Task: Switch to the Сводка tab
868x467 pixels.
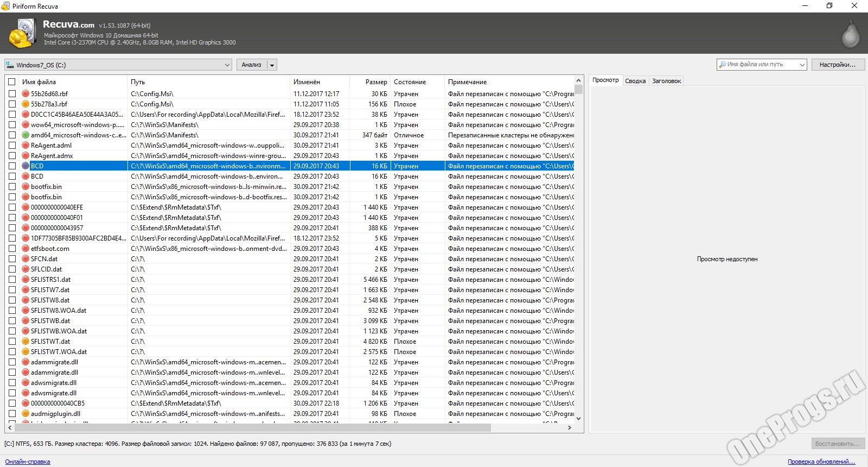Action: pos(635,81)
